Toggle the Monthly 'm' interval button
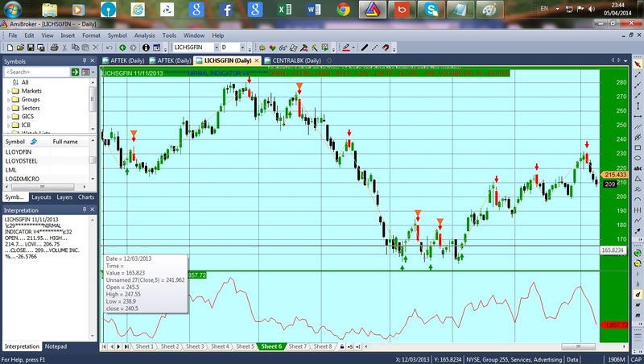Screen dimensions: 644x364 click(x=638, y=315)
